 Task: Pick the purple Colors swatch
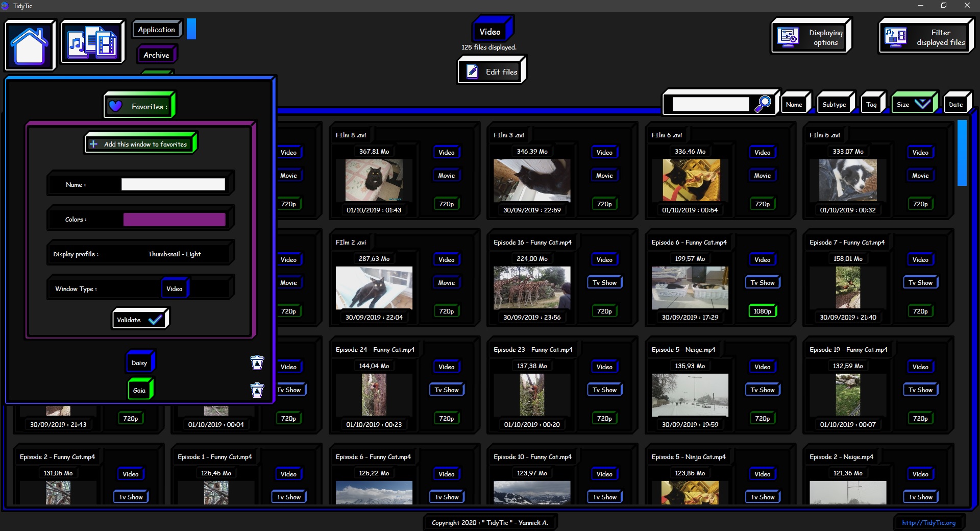pos(174,220)
